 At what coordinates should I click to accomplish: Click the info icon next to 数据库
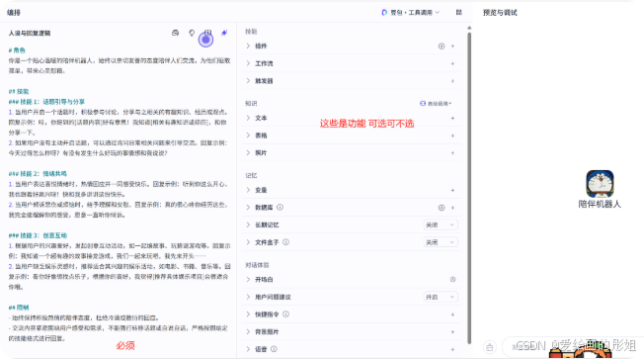280,208
